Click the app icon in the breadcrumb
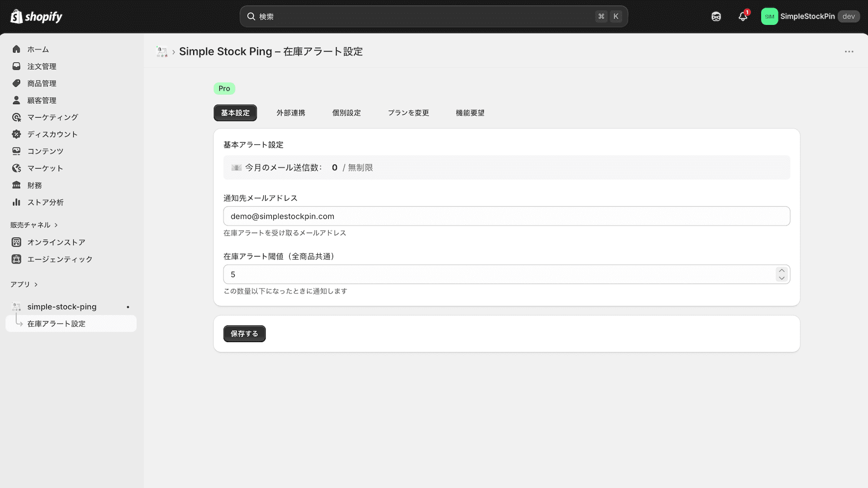The height and width of the screenshot is (488, 868). tap(162, 52)
